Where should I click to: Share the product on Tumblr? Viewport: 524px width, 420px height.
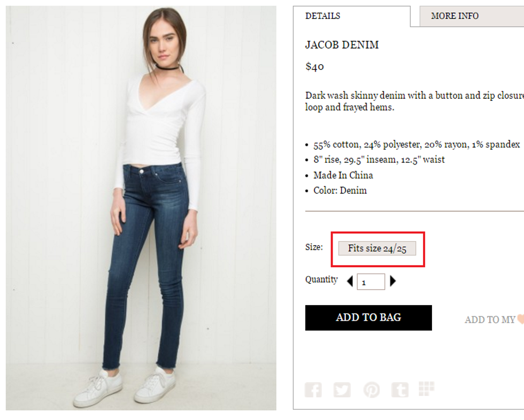coord(399,390)
